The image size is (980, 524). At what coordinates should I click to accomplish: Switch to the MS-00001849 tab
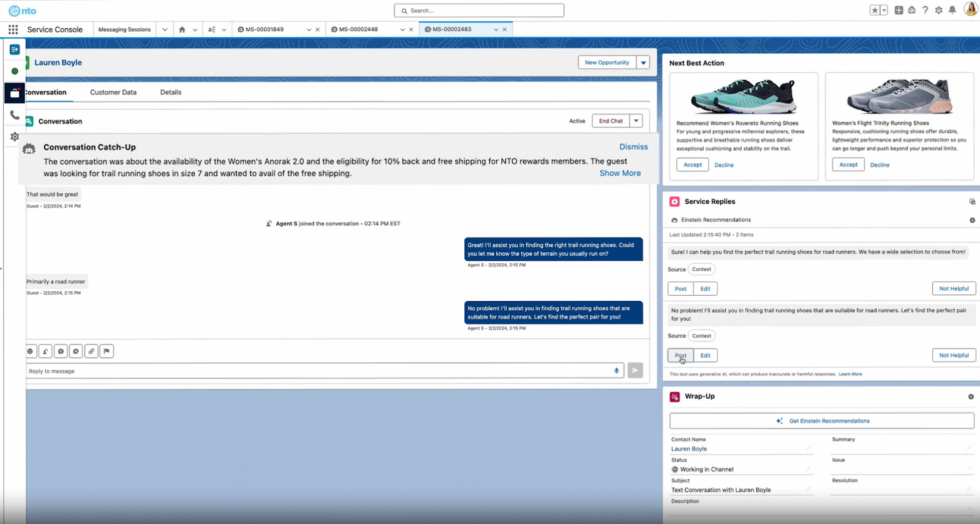[x=266, y=29]
